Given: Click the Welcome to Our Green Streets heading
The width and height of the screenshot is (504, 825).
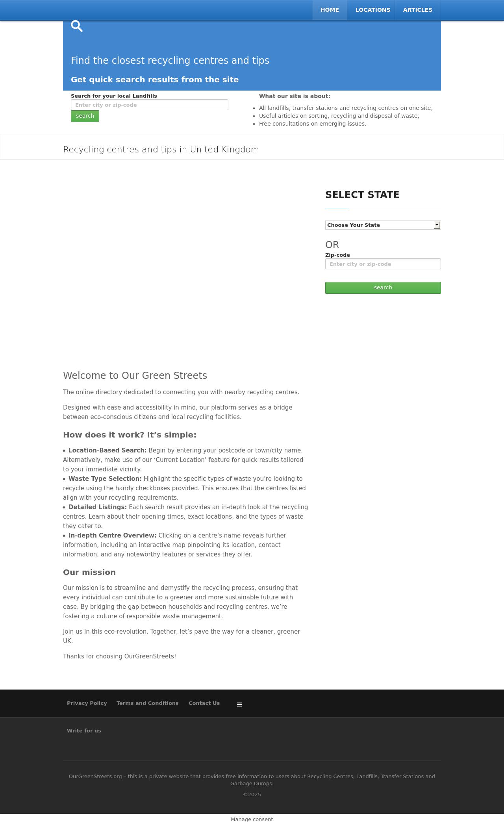Looking at the screenshot, I should point(135,376).
